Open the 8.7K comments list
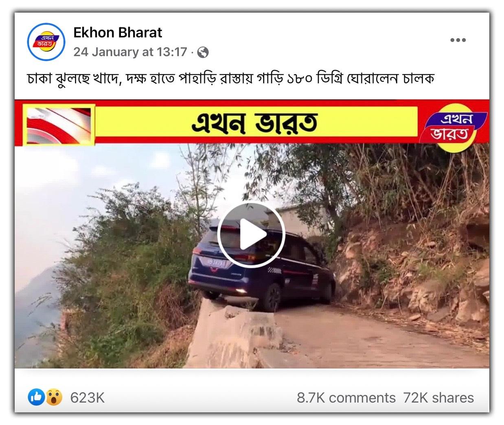This screenshot has width=504, height=425. [x=346, y=397]
